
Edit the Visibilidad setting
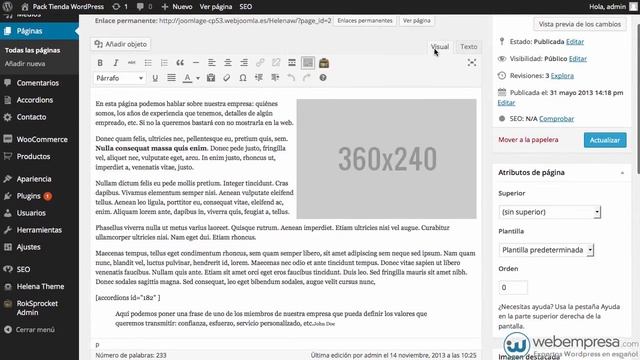click(578, 59)
